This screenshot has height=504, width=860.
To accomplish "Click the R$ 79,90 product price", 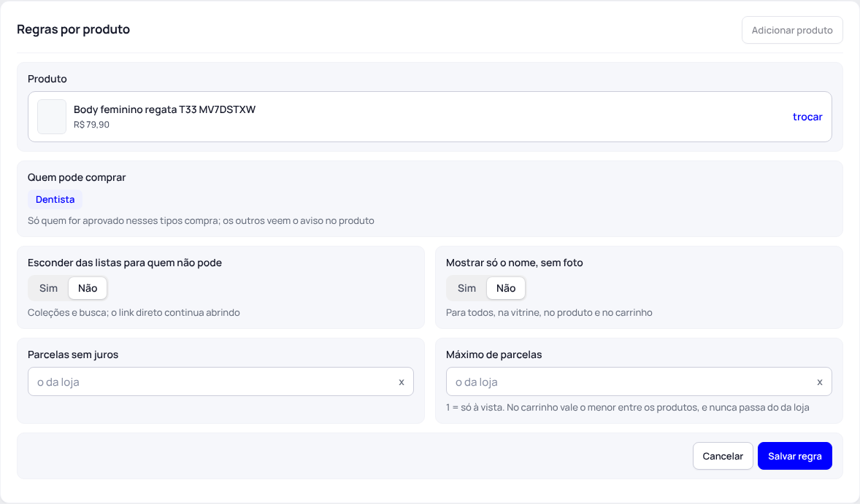I will [x=91, y=125].
